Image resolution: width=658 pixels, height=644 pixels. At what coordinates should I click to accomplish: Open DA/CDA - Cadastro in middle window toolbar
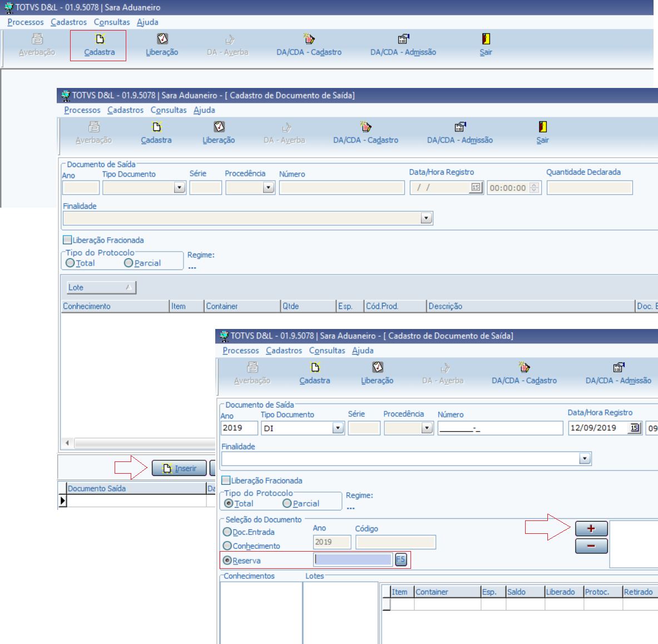[365, 133]
